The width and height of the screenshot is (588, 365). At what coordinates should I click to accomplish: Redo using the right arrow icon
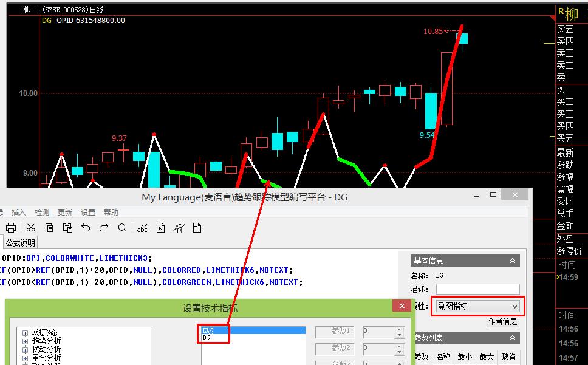(104, 228)
